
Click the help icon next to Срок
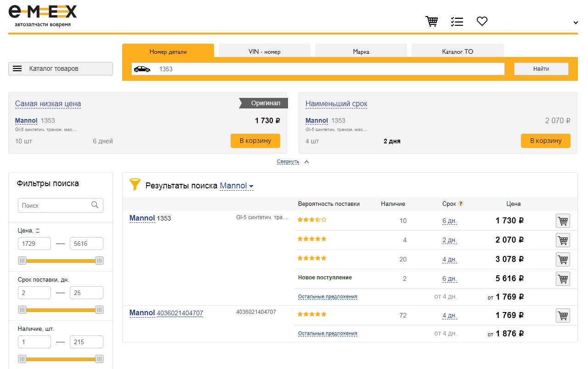[461, 204]
